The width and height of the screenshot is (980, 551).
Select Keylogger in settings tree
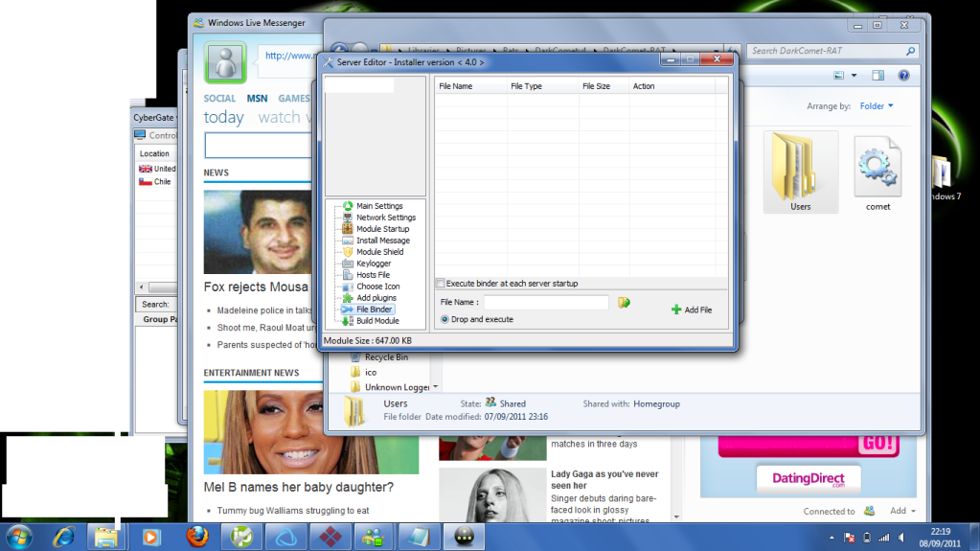click(x=373, y=264)
